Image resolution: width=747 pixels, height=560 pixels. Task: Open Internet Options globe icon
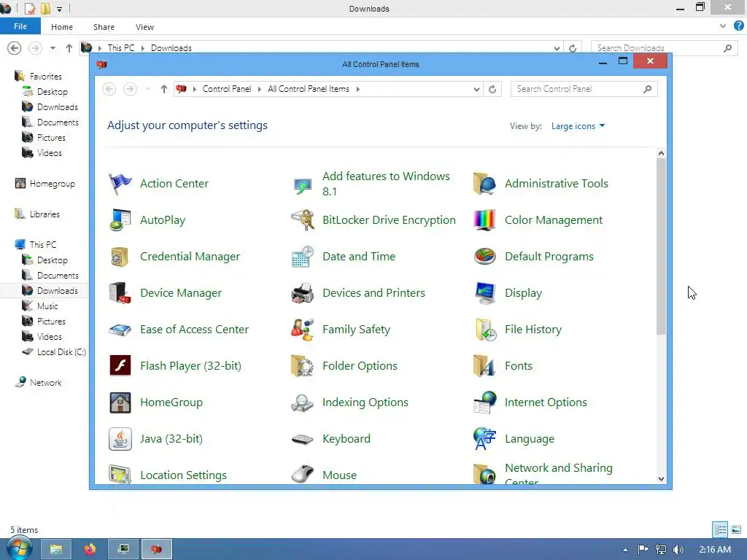coord(485,402)
